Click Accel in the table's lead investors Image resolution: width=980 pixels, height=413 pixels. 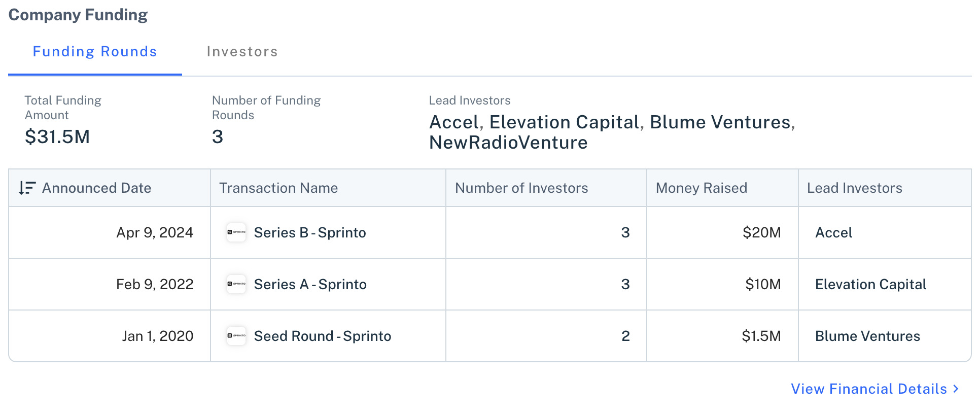[833, 232]
